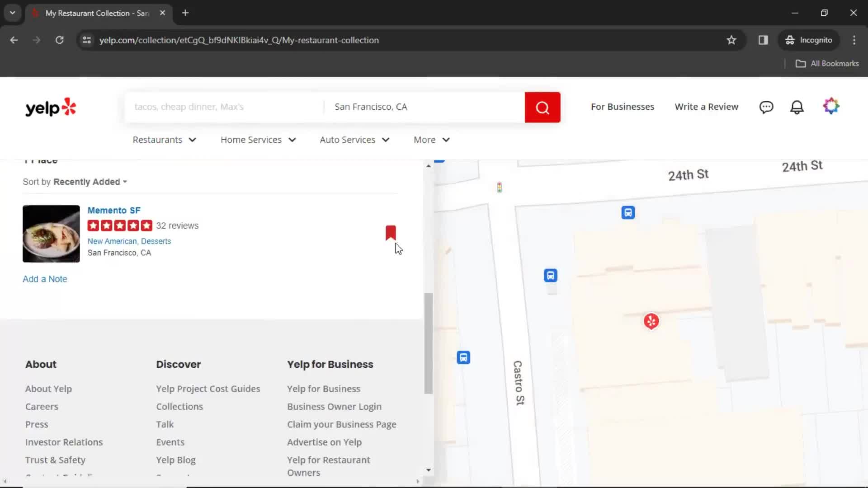The width and height of the screenshot is (868, 488).
Task: Open Yelp Project Cost Guides link
Action: tap(208, 389)
